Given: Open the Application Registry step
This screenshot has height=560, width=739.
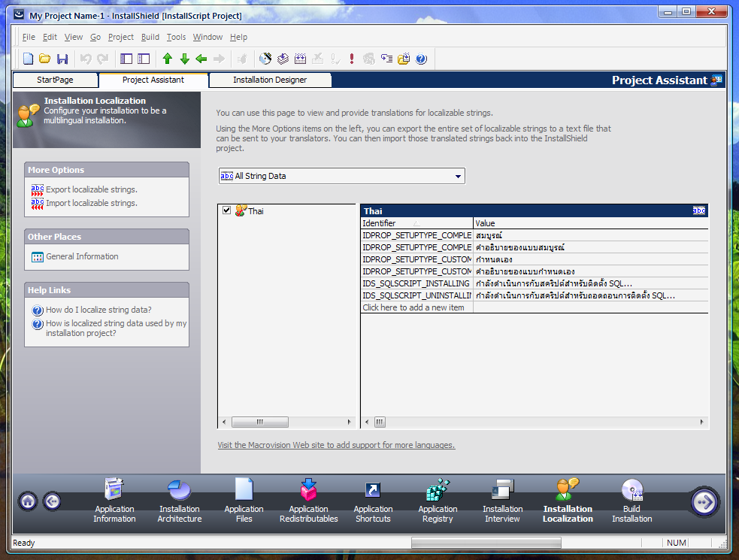Looking at the screenshot, I should pos(438,501).
